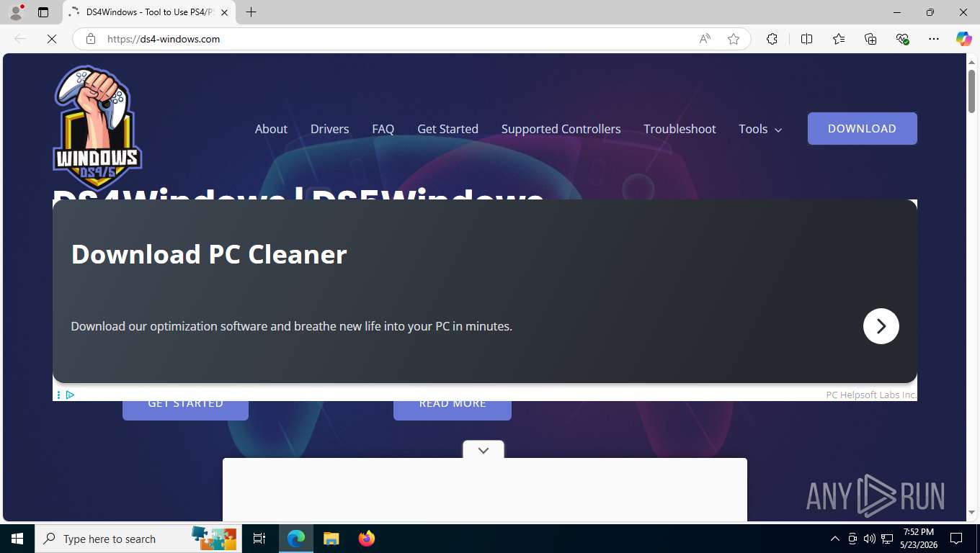The width and height of the screenshot is (980, 553).
Task: Click the ad's round arrow button
Action: point(881,326)
